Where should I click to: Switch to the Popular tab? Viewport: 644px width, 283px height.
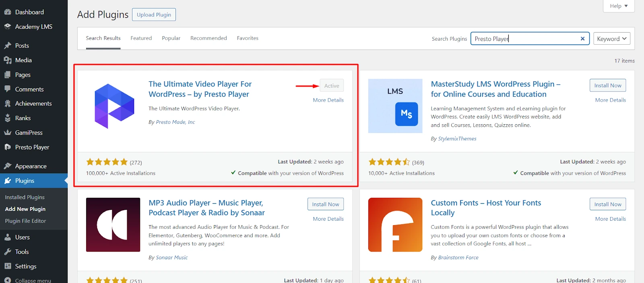(171, 38)
